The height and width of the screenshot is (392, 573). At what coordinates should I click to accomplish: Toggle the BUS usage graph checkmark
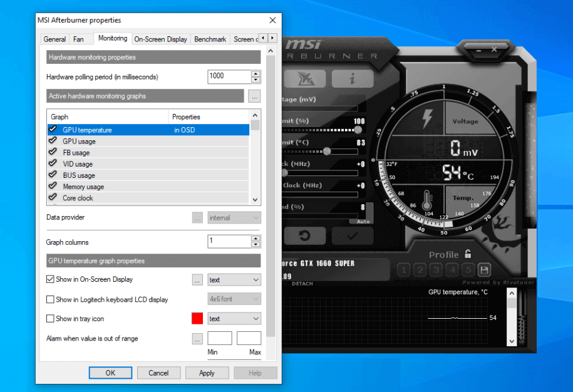click(x=53, y=175)
